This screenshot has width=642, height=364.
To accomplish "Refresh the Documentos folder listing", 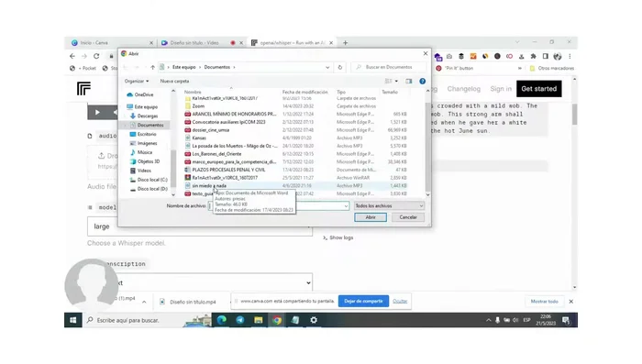I will coord(340,67).
